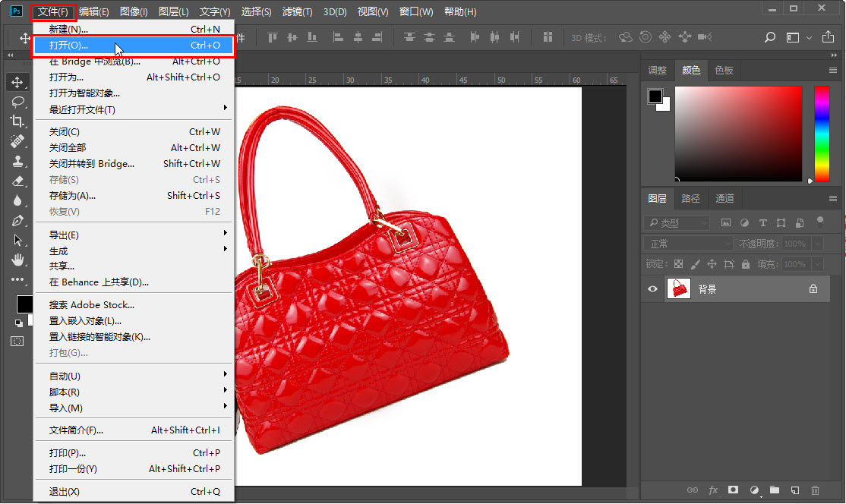Choose 存储为(A)... from the File menu
The height and width of the screenshot is (504, 846).
click(x=134, y=196)
